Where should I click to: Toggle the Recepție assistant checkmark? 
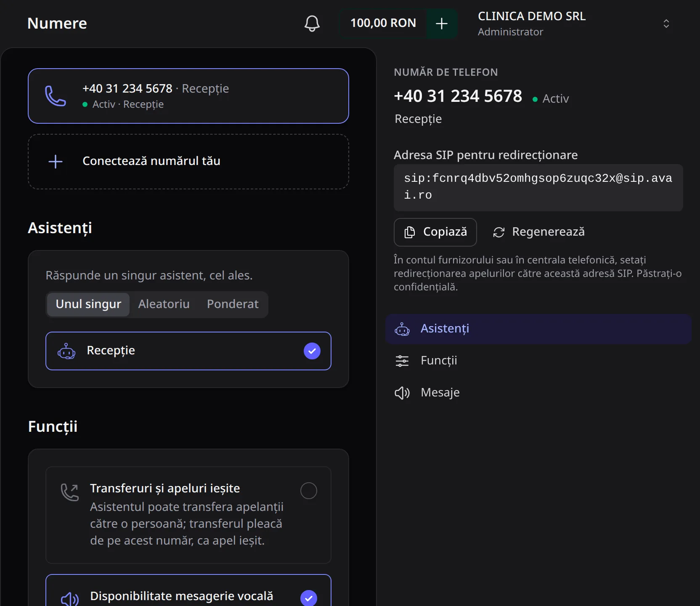(312, 351)
